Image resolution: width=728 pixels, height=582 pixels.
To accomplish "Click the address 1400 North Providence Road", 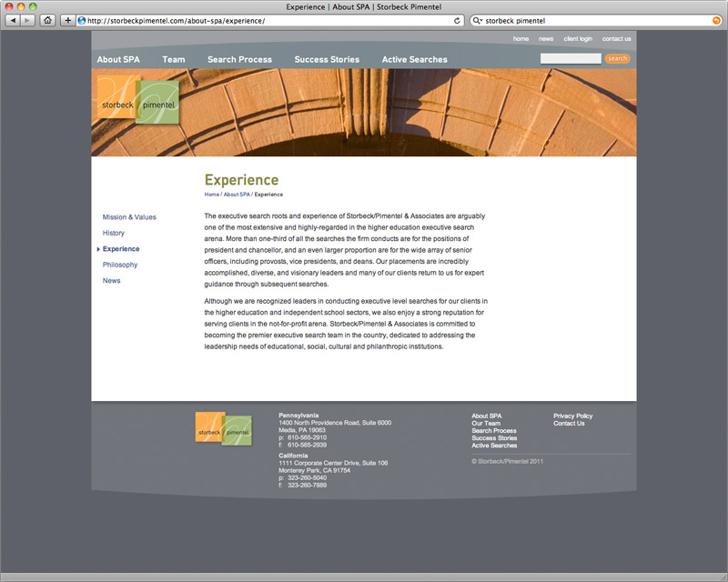I will click(335, 423).
